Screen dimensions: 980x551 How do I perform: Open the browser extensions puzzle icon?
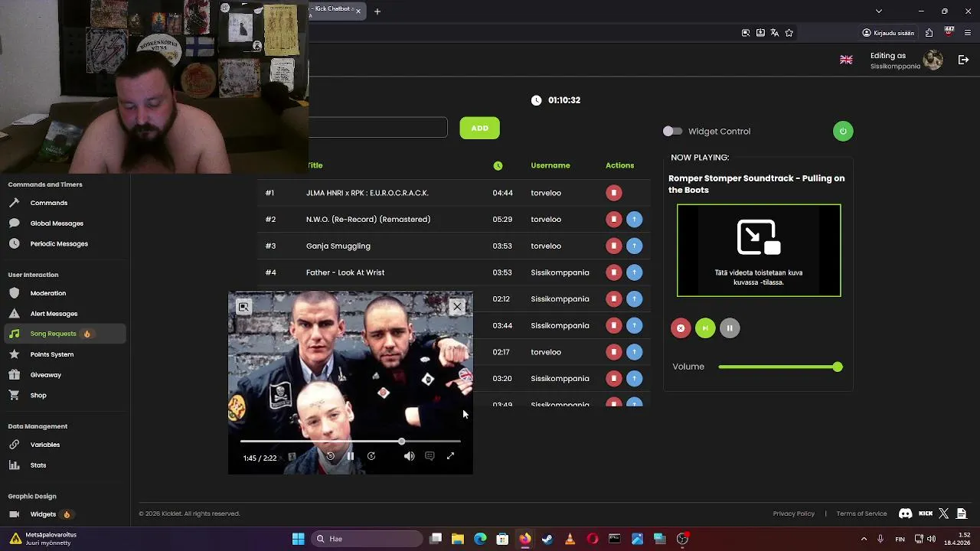[929, 33]
